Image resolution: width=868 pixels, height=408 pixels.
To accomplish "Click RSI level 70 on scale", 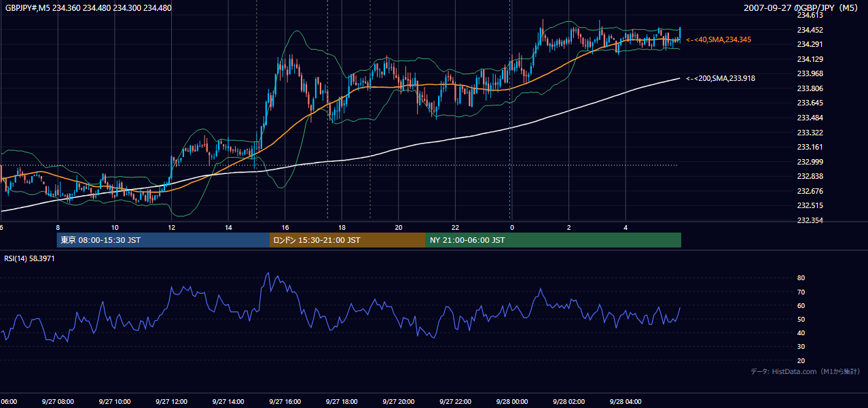I will point(801,292).
